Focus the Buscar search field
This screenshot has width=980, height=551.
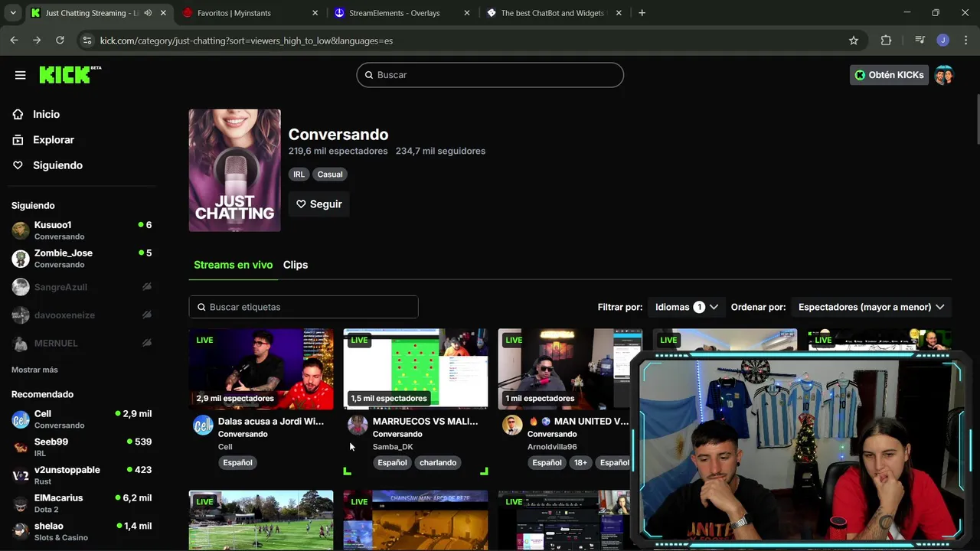pos(490,75)
